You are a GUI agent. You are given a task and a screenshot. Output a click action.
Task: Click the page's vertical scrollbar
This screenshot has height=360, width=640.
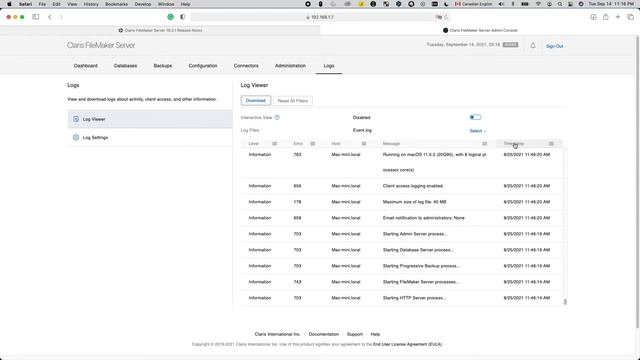(x=637, y=182)
